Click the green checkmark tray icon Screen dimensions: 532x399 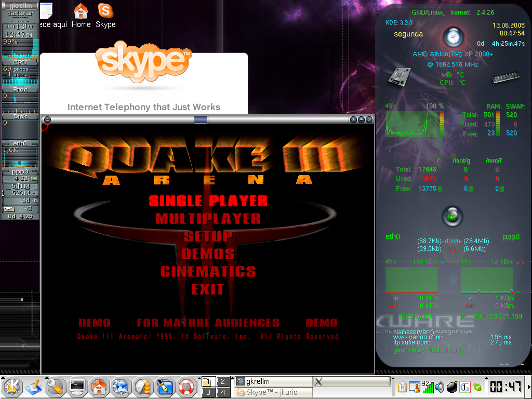(x=477, y=387)
